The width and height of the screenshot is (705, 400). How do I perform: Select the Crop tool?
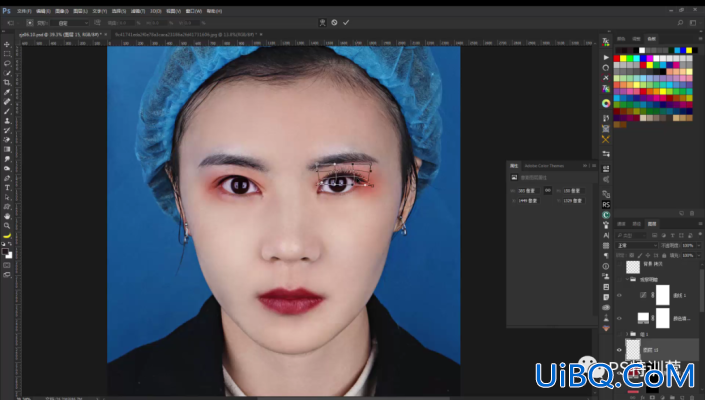click(7, 82)
